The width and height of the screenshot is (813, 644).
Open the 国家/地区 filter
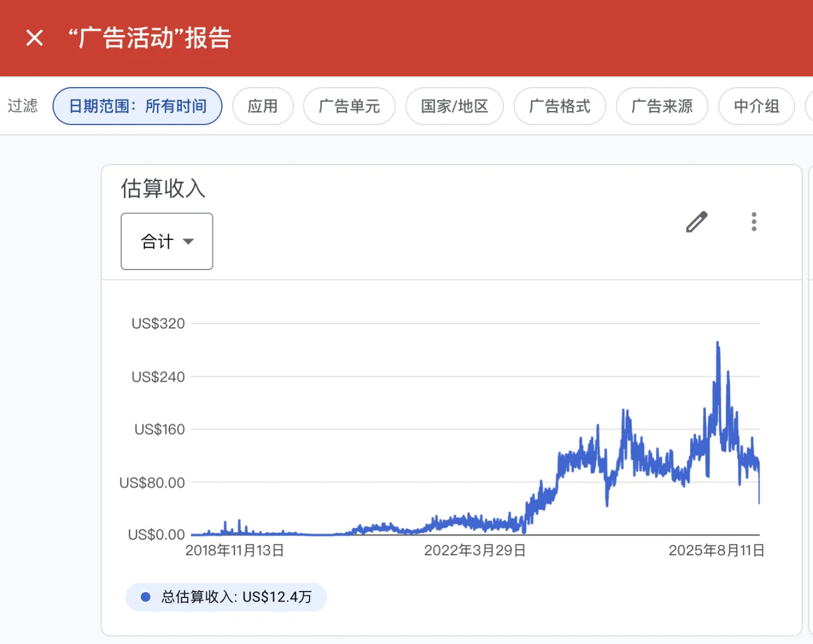(454, 106)
